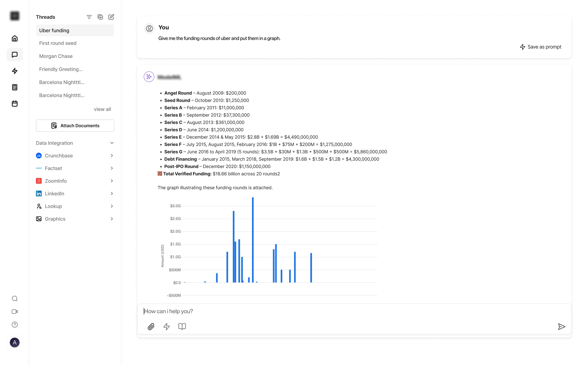Click Save as prompt
This screenshot has width=588, height=367.
click(540, 47)
